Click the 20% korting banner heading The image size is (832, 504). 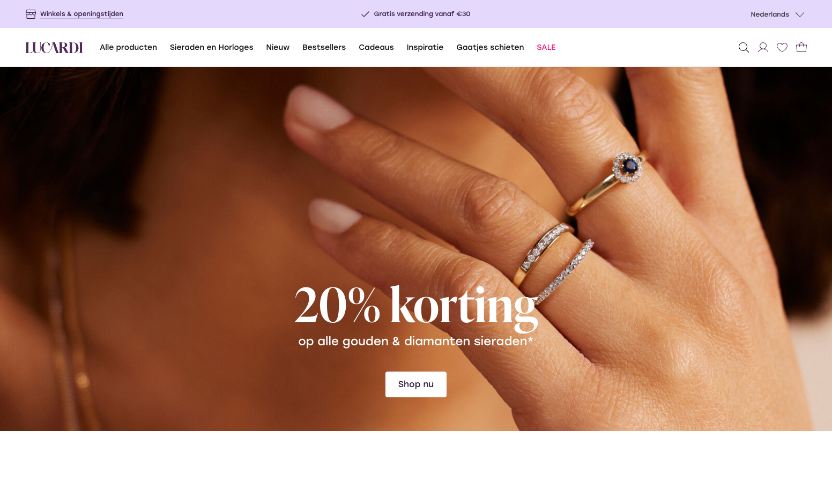tap(416, 306)
